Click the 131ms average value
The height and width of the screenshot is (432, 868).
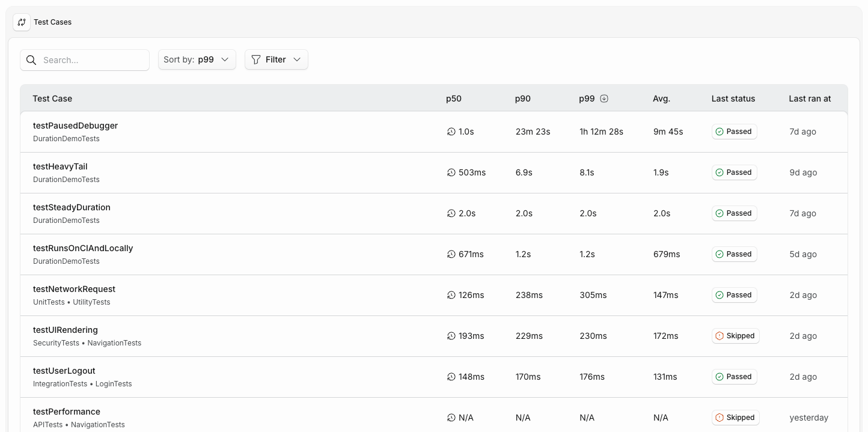665,377
